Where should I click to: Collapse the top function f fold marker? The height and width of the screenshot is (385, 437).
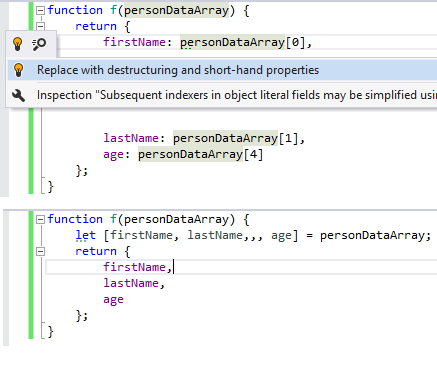click(x=40, y=11)
